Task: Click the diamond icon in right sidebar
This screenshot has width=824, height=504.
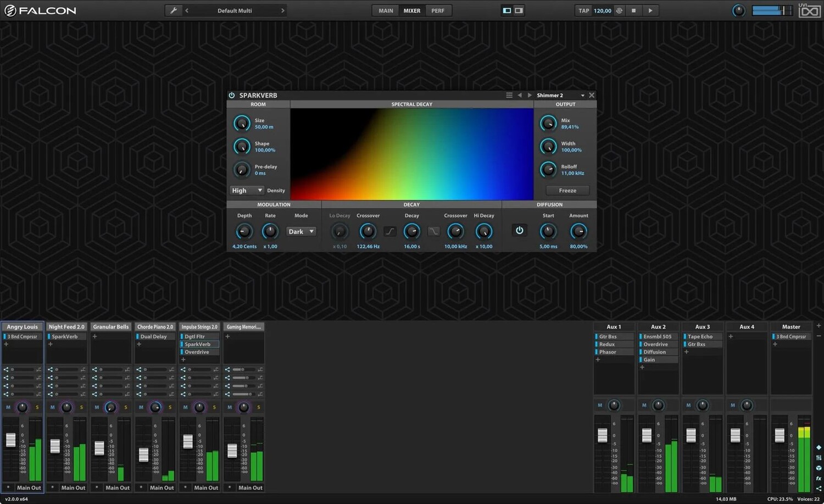Action: (x=819, y=447)
